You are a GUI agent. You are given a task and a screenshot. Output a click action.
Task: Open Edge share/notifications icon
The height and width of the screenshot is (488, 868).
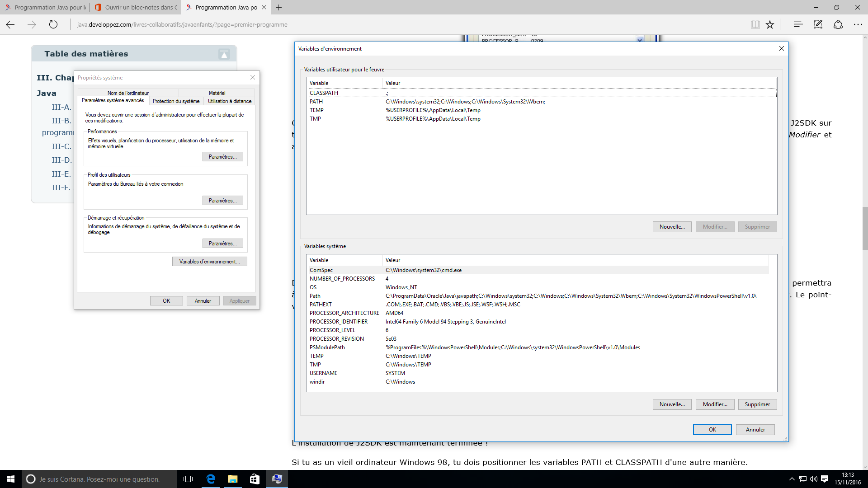click(x=838, y=25)
